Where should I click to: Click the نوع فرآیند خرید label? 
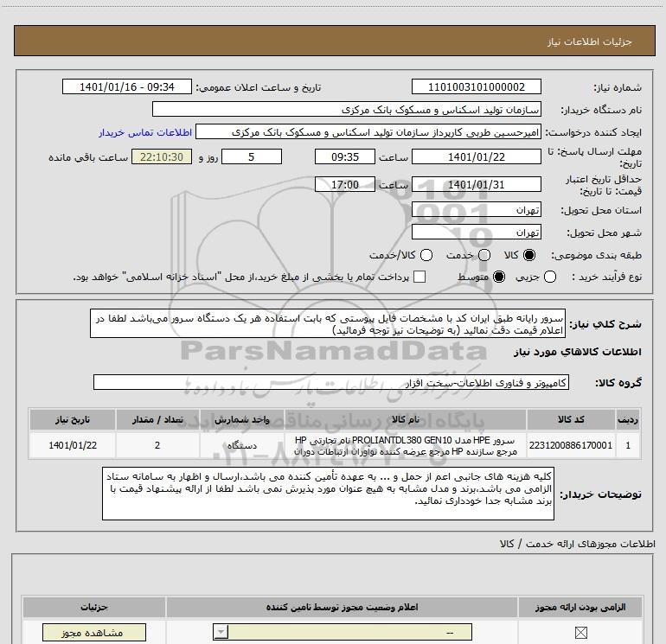(x=606, y=277)
